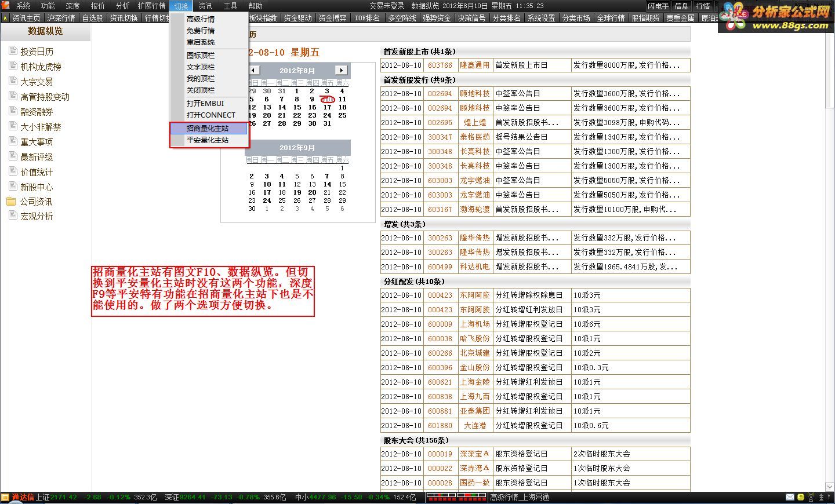Screen dimensions: 835x504
Task: Select 高管持股变动 in sidebar
Action: [45, 97]
